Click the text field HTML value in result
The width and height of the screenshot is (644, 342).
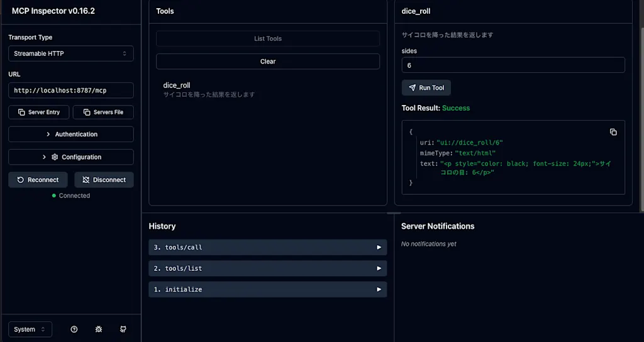(x=526, y=168)
